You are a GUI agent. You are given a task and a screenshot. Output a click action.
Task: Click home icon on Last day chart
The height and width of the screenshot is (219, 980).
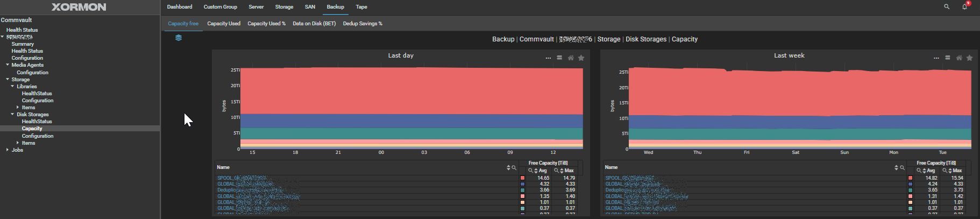tap(571, 58)
